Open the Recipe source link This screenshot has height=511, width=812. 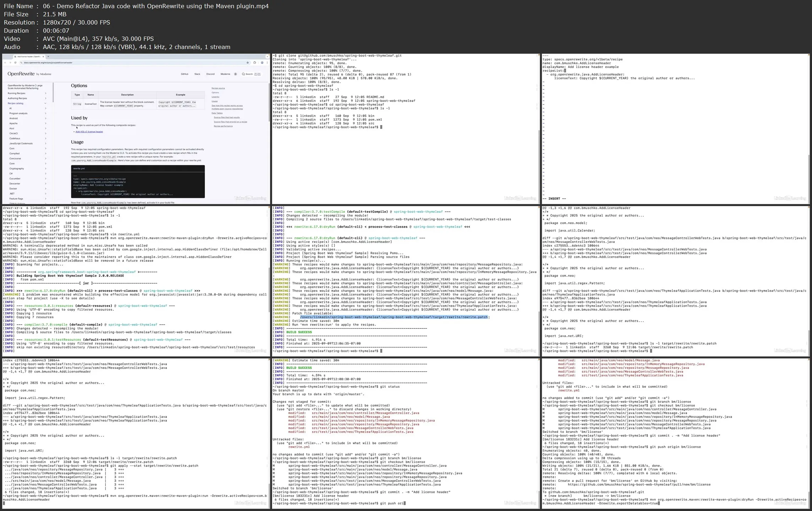click(218, 88)
